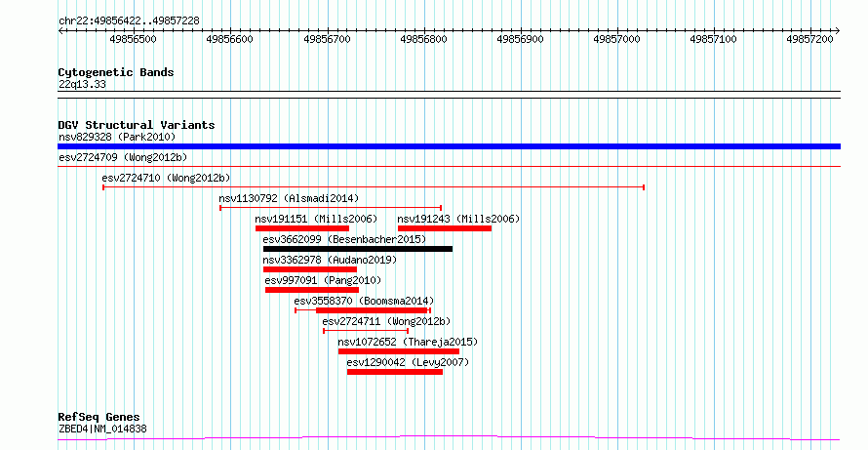Select the 49856700 ruler position label

point(327,39)
